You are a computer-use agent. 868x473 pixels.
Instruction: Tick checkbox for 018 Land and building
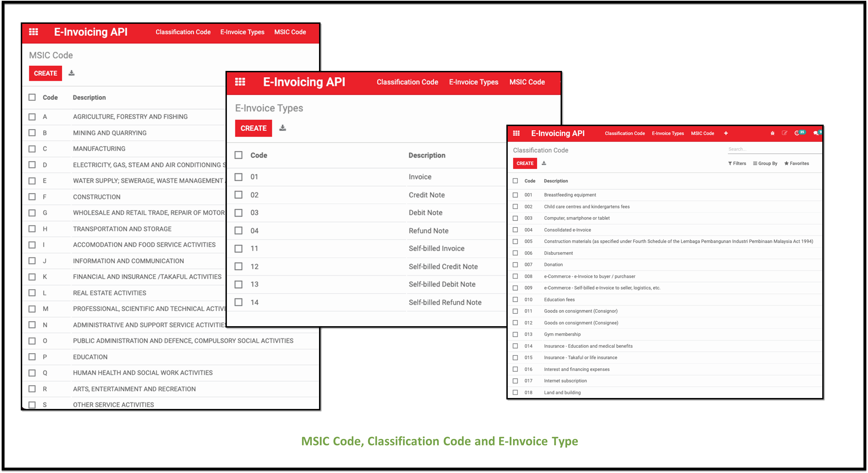[x=515, y=392]
